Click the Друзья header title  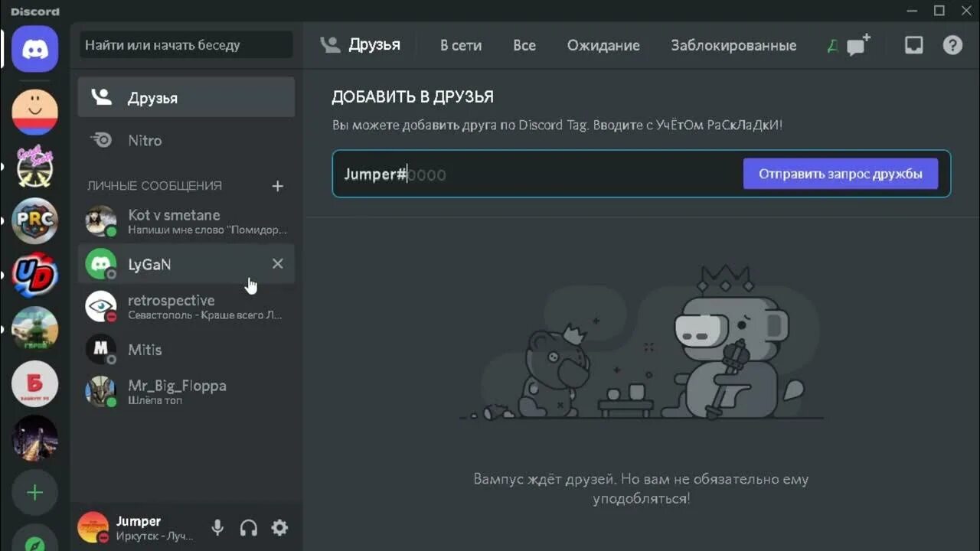374,45
